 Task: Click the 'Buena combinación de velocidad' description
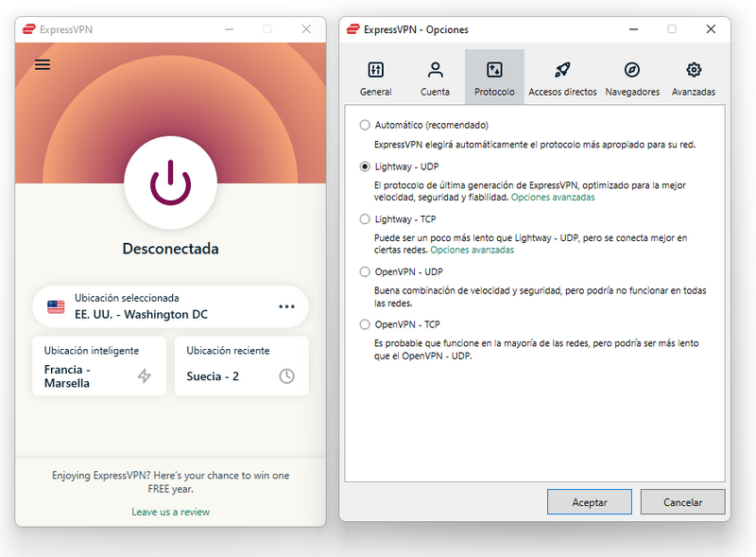pyautogui.click(x=540, y=297)
